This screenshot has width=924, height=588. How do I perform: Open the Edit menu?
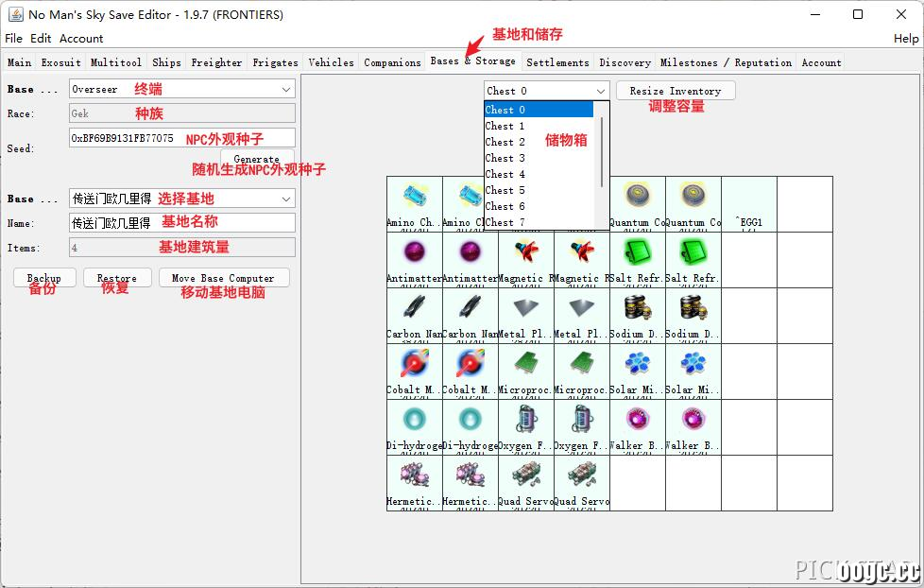(x=41, y=39)
